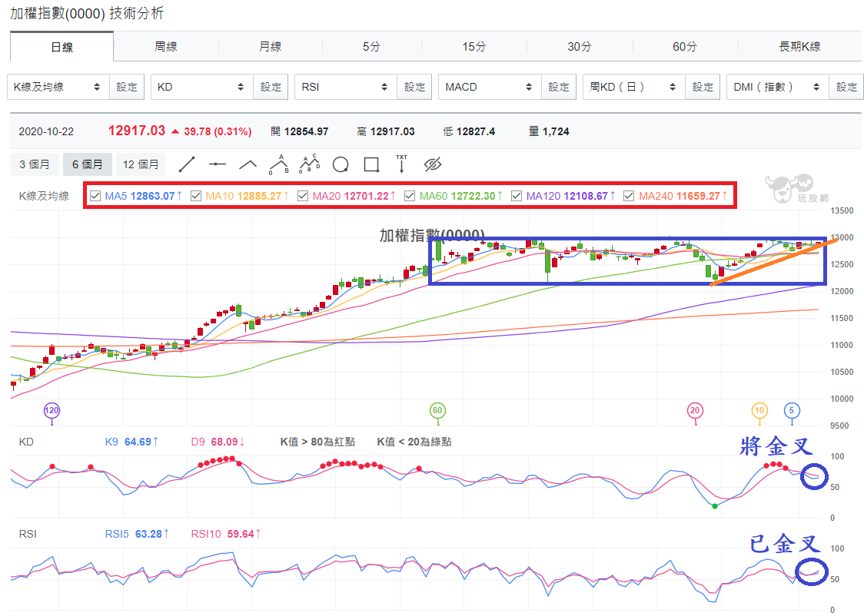Toggle the MA60 moving average checkbox
The width and height of the screenshot is (864, 616).
(x=410, y=195)
